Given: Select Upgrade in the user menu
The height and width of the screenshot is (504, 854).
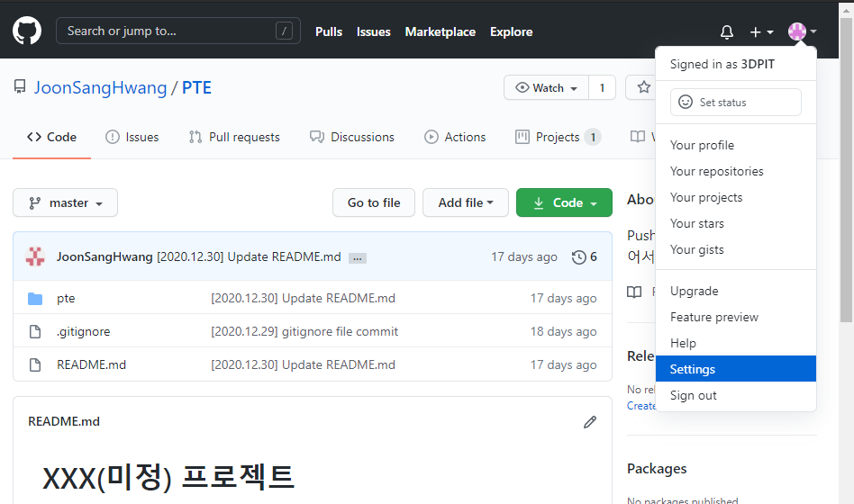Looking at the screenshot, I should (x=736, y=292).
